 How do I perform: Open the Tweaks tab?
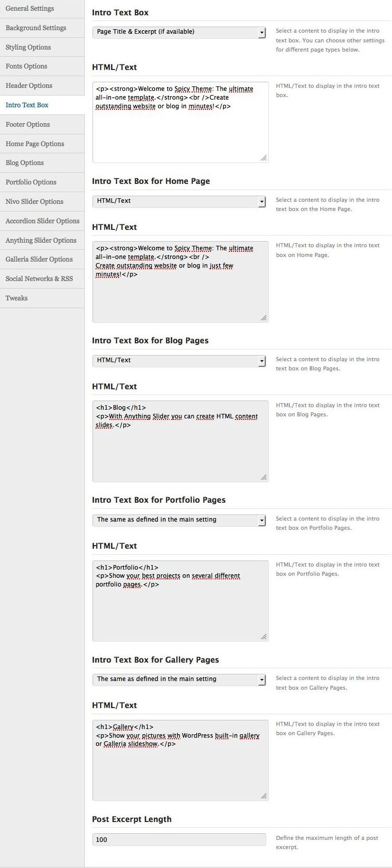(42, 298)
